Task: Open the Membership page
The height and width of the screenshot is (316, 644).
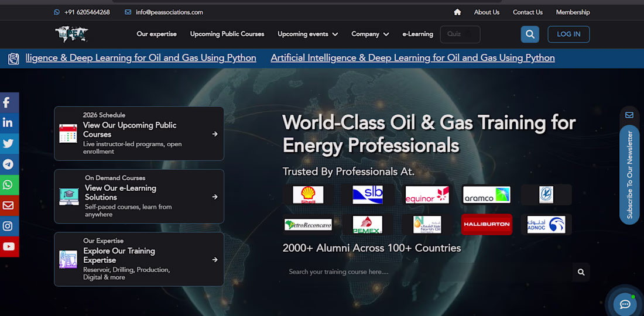Action: 573,12
